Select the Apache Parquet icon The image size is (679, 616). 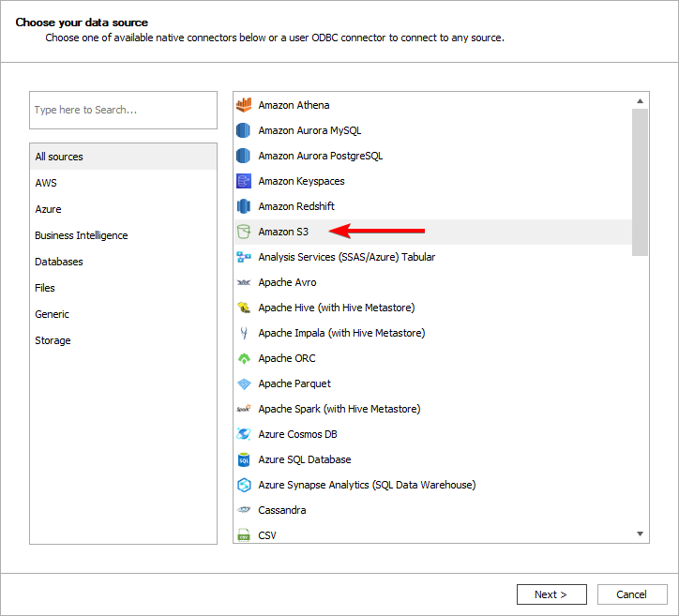(244, 383)
